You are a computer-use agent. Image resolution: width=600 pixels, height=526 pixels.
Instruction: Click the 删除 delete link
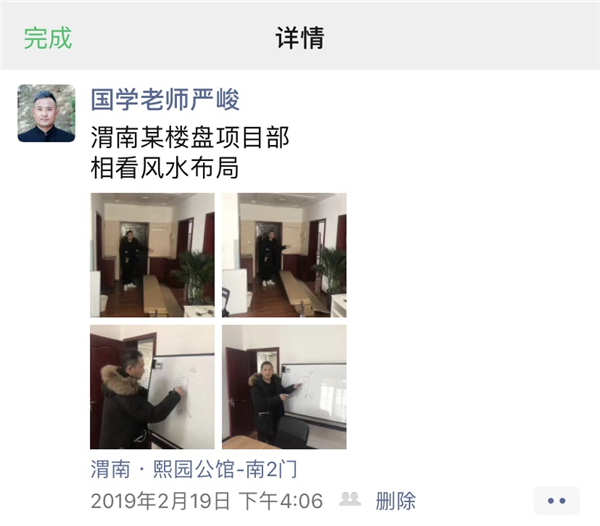click(395, 501)
